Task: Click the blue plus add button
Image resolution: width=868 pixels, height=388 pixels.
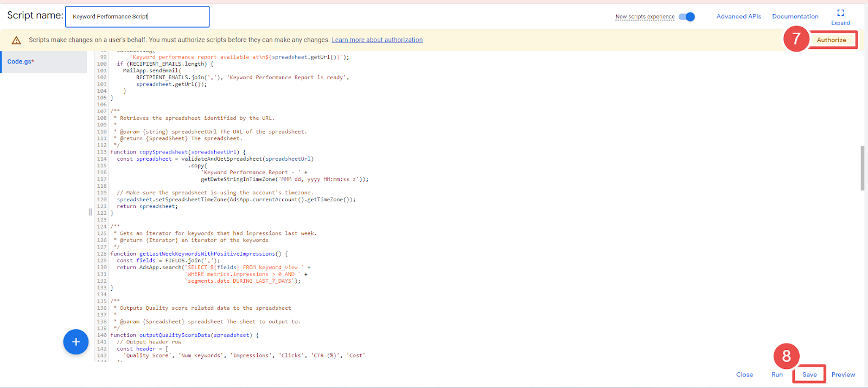Action: 76,342
